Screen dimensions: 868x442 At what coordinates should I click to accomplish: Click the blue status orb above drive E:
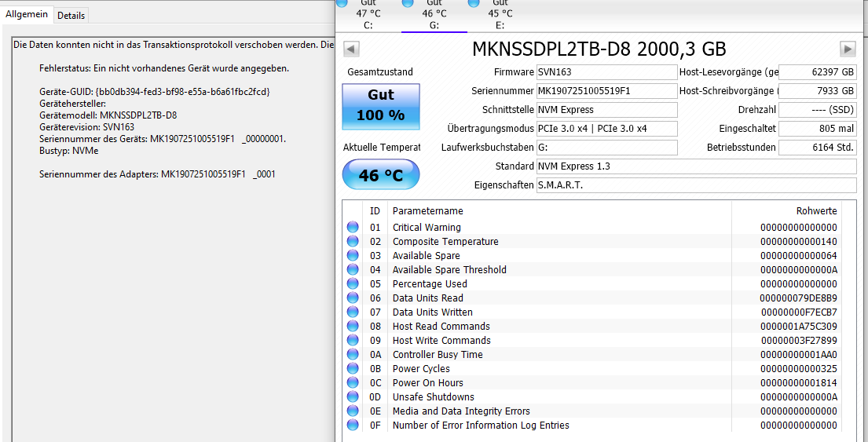(474, 3)
